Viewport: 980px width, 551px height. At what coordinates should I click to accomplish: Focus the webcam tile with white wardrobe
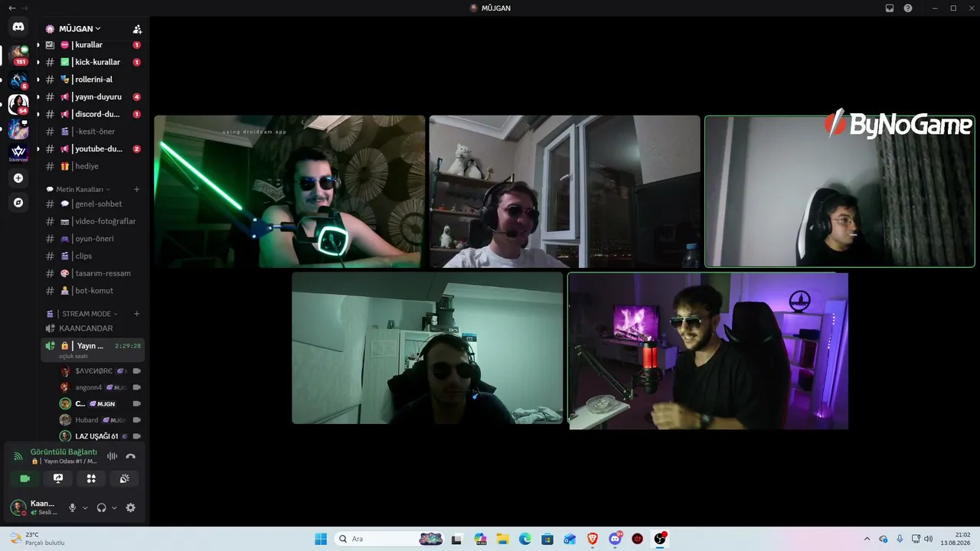427,348
